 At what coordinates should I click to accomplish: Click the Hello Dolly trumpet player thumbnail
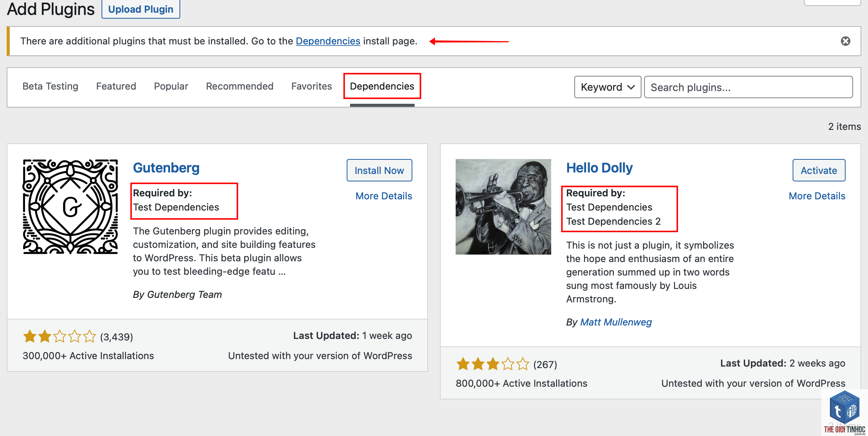(x=503, y=207)
